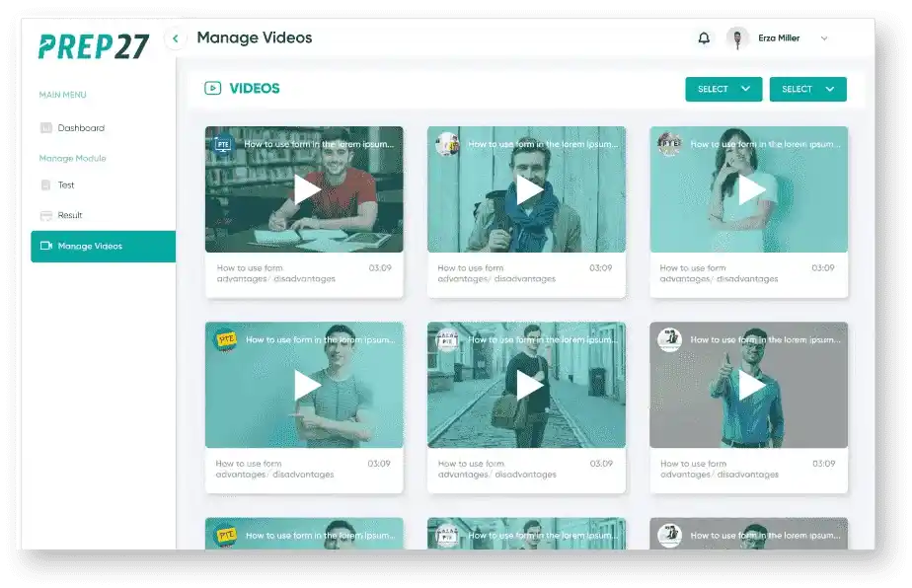Click the Manage Videos page title

(255, 37)
